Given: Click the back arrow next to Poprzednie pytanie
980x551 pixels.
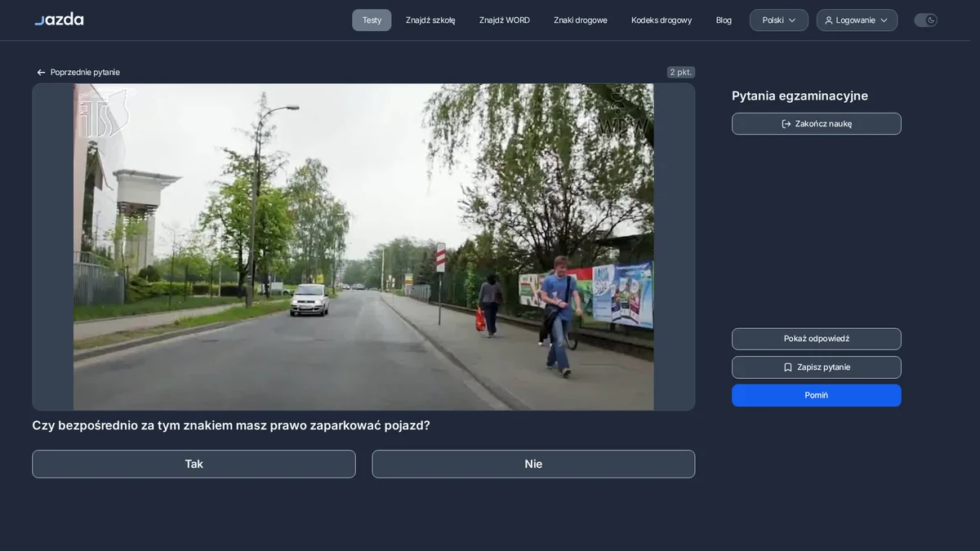Looking at the screenshot, I should (x=41, y=73).
